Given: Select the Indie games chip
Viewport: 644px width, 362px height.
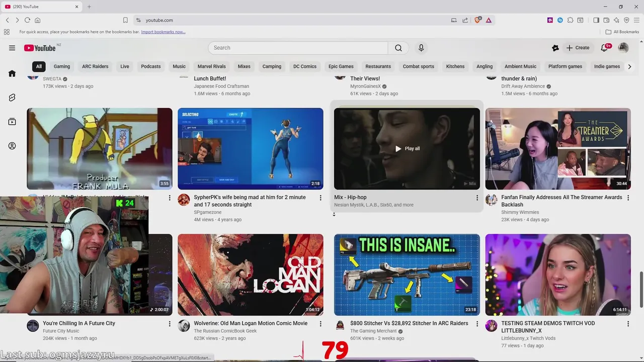Looking at the screenshot, I should point(607,66).
